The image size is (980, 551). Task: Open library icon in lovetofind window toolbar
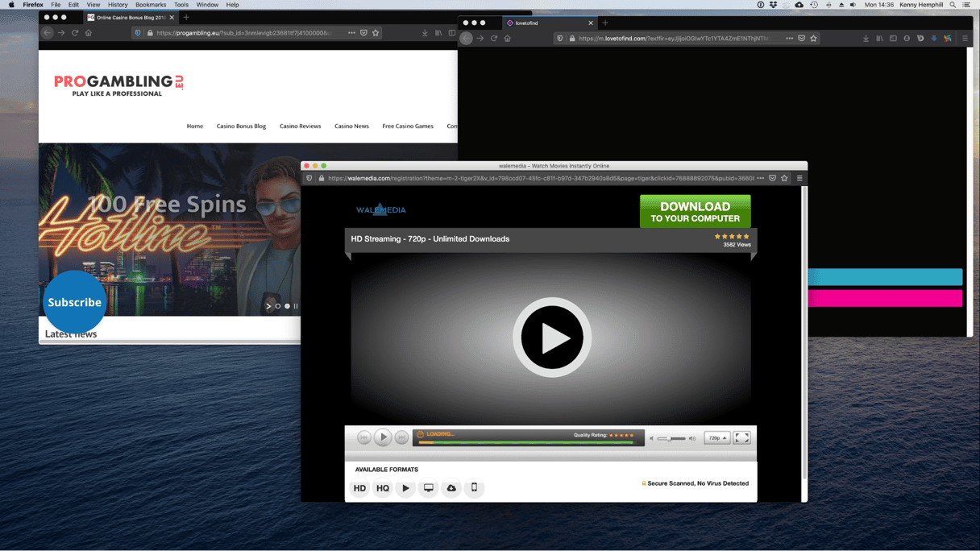pyautogui.click(x=879, y=39)
